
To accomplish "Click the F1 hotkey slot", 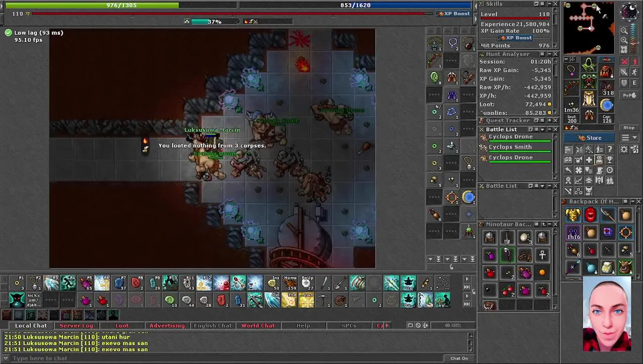I will point(17,283).
